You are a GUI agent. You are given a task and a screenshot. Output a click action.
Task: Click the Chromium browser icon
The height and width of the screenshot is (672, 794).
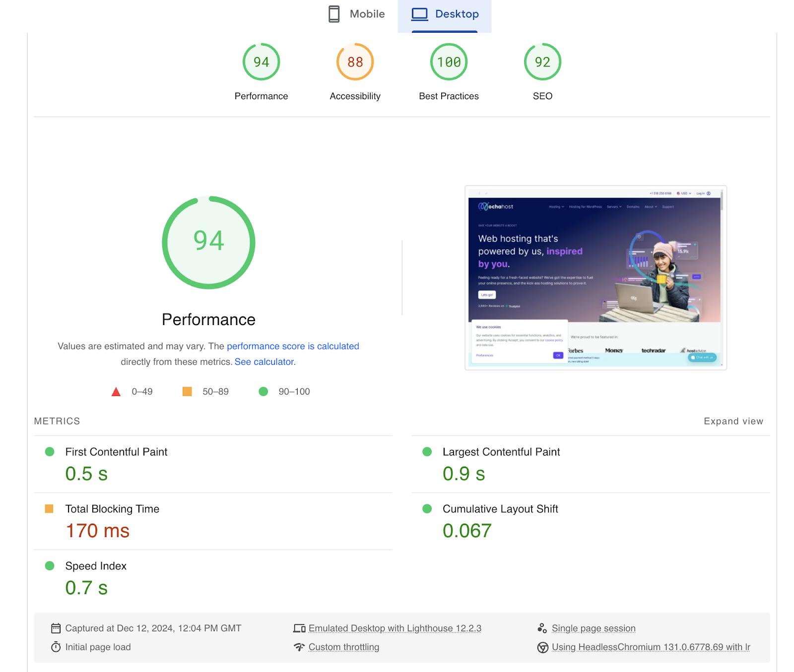coord(543,648)
